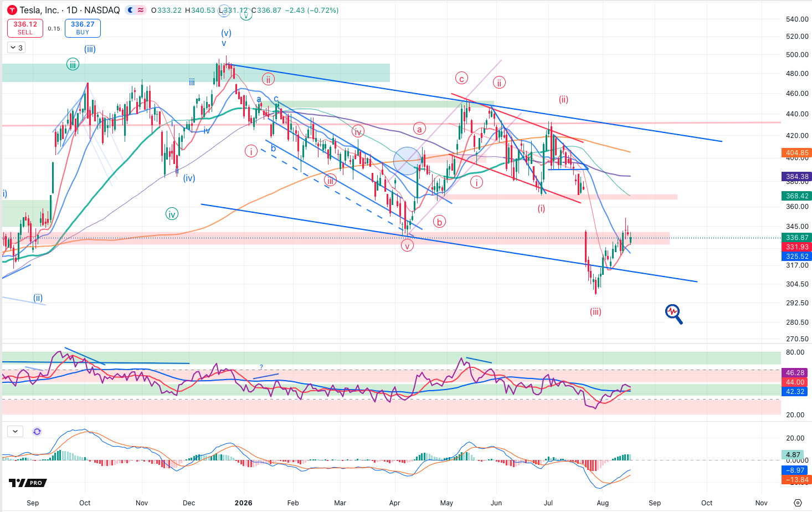The image size is (812, 512).
Task: Click the SELL 336.12 button
Action: click(25, 28)
